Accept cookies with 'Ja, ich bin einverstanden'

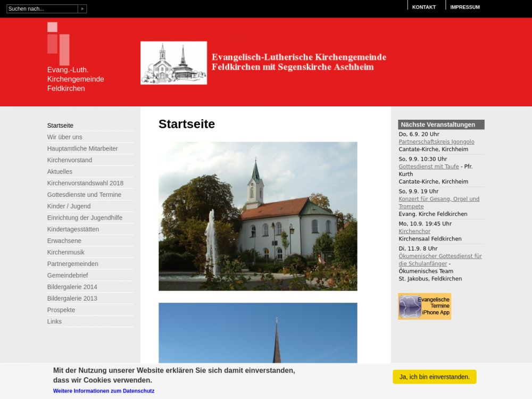point(434,377)
